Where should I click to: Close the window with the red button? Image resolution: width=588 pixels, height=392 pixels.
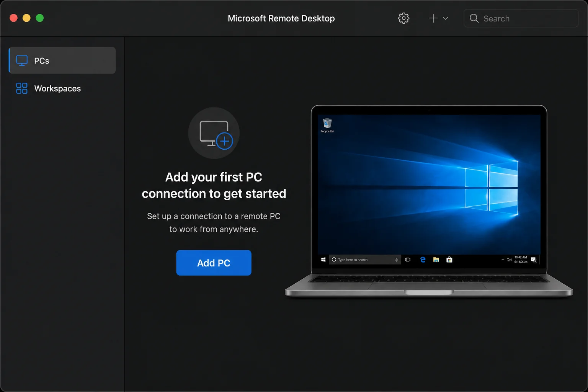coord(13,18)
